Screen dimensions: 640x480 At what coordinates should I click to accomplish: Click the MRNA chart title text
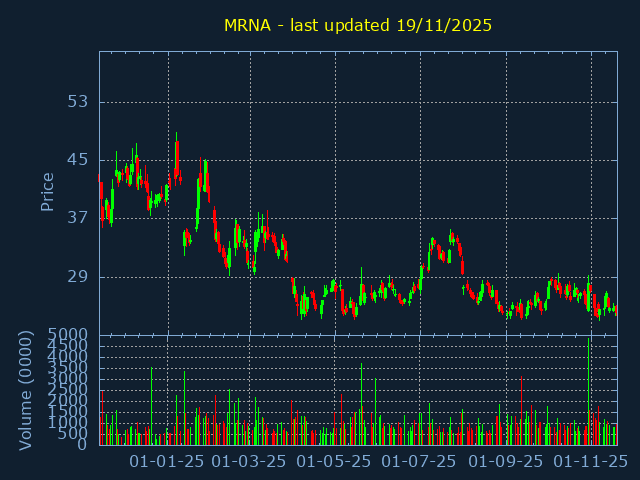point(357,25)
